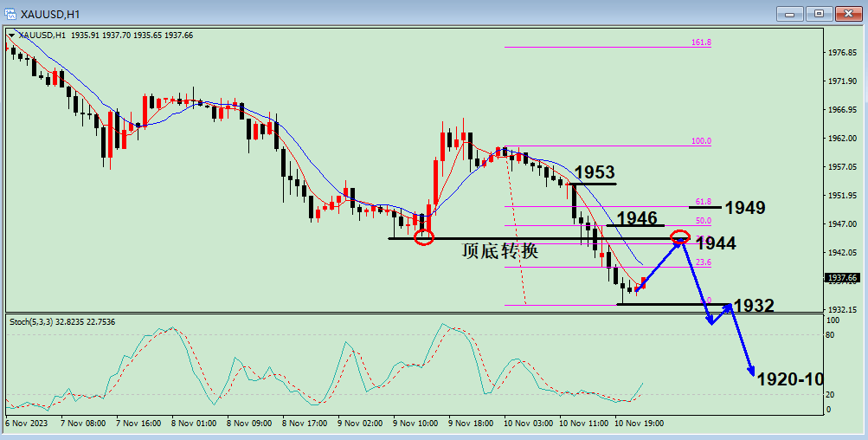868x440 pixels.
Task: Click the small triangle beside XAUUSD,H1 chart label
Action: (11, 36)
